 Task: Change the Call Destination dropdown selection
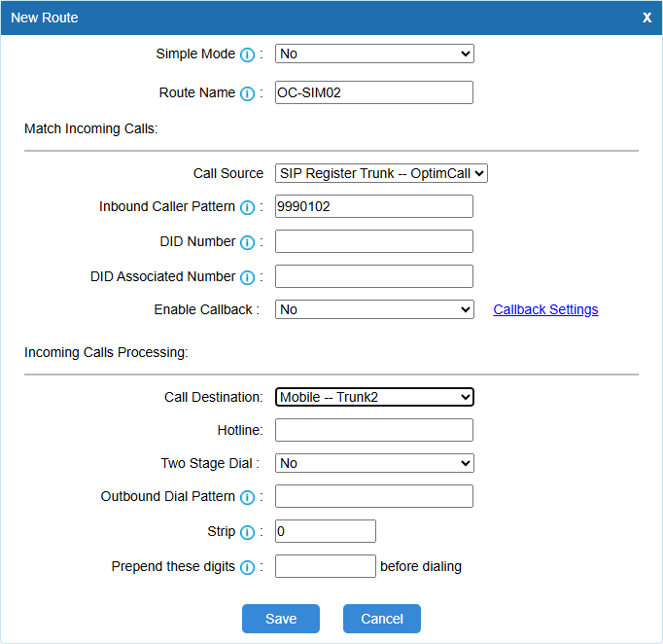374,397
